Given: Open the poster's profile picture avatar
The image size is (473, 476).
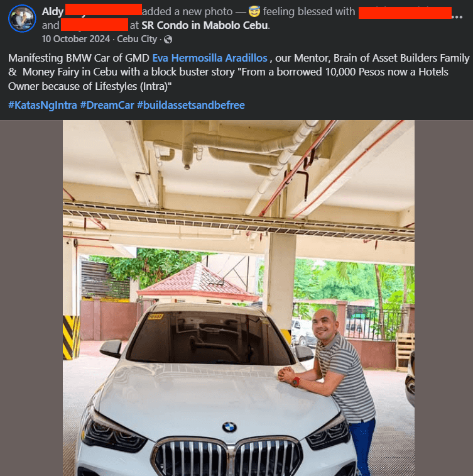Looking at the screenshot, I should click(22, 18).
